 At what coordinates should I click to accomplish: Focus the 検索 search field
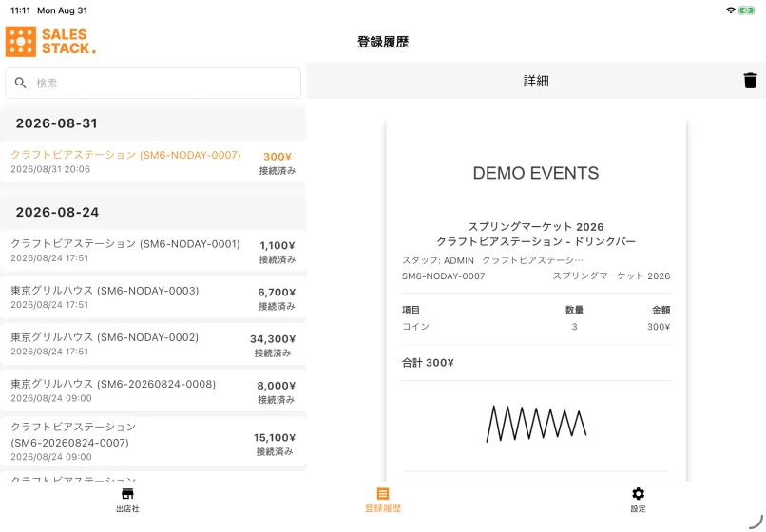pos(153,83)
